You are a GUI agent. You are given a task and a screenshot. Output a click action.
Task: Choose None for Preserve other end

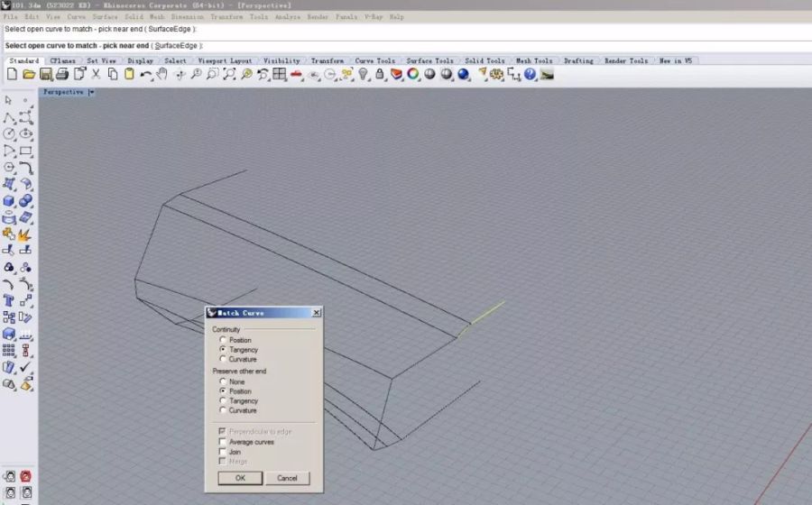(x=223, y=381)
